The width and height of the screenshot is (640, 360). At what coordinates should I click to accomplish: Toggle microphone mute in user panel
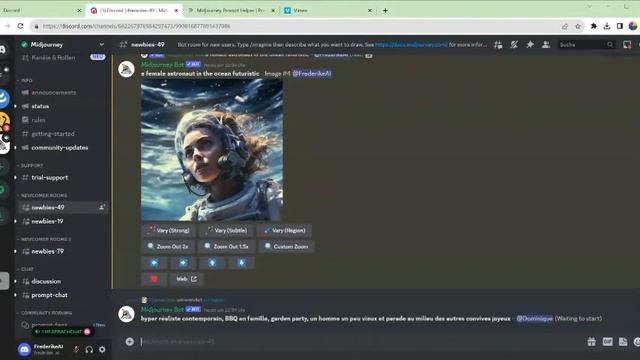click(x=76, y=349)
